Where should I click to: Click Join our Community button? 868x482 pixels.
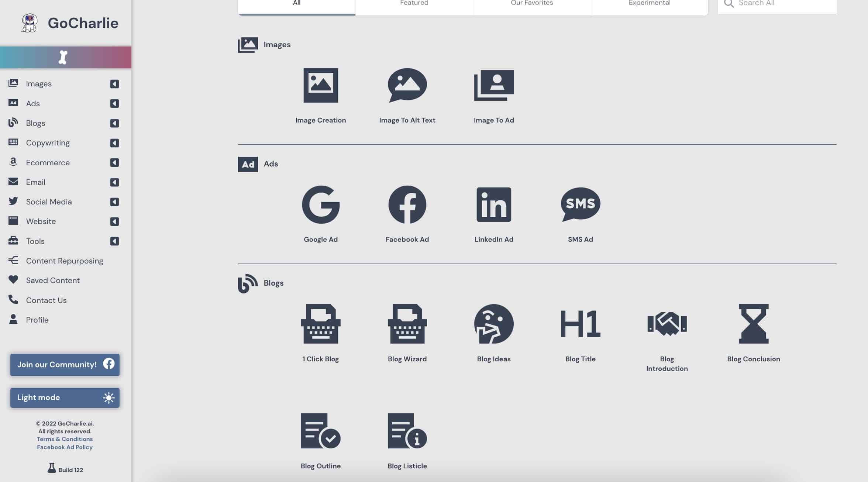tap(65, 365)
